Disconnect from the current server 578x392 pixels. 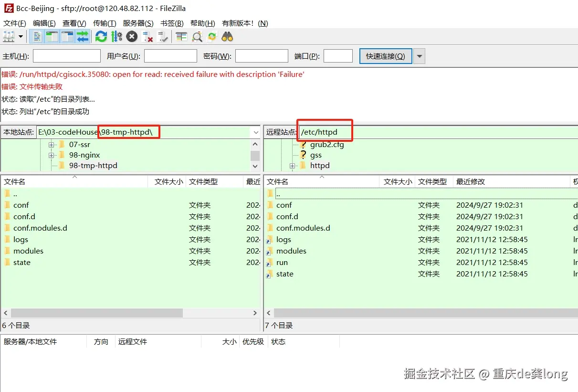click(148, 36)
